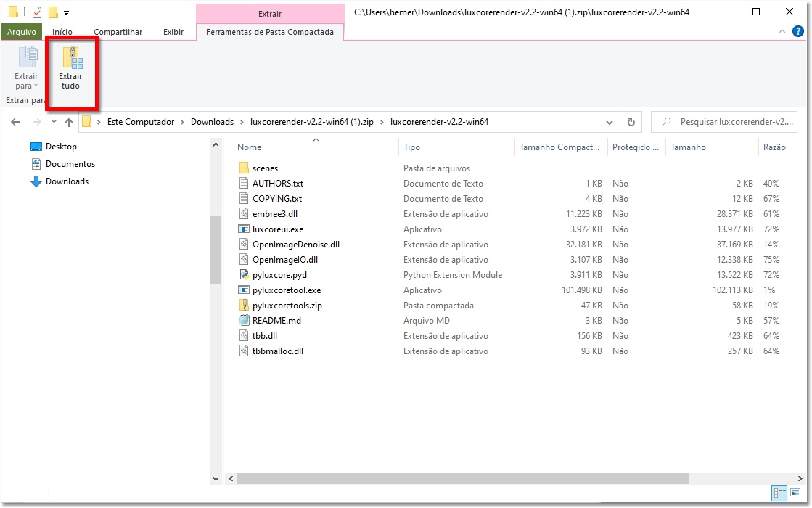Select the embree3.dll file icon
The image size is (812, 508).
pyautogui.click(x=244, y=214)
